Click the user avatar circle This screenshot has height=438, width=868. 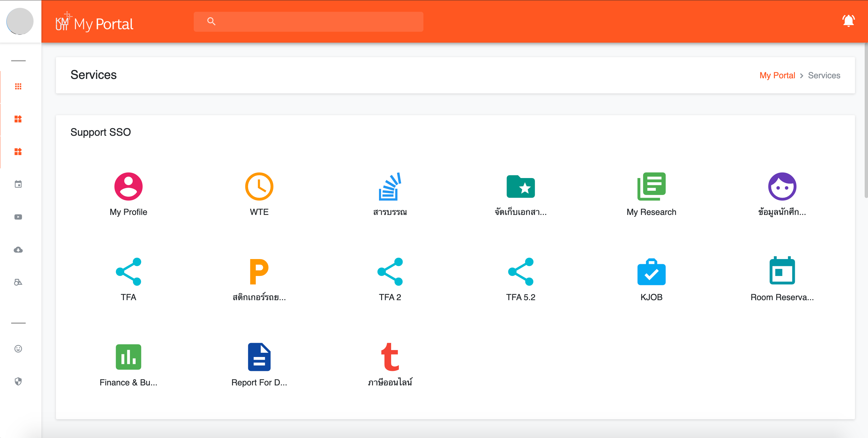(20, 21)
